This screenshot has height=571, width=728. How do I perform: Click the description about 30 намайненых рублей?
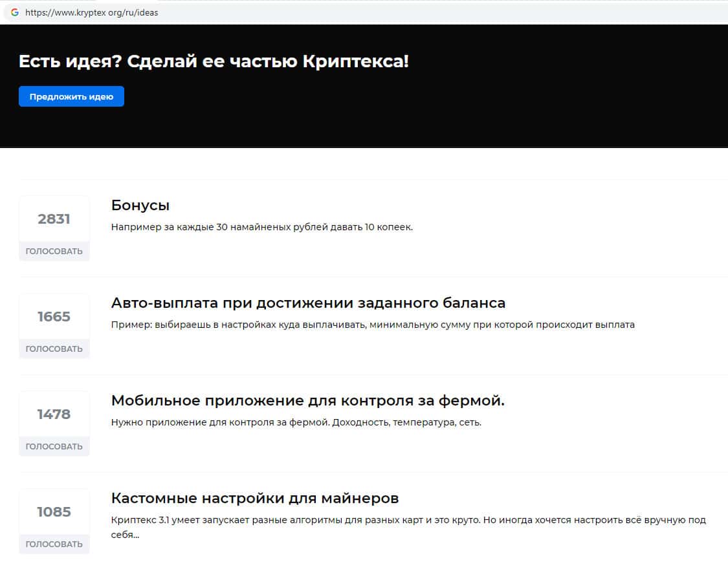point(262,227)
